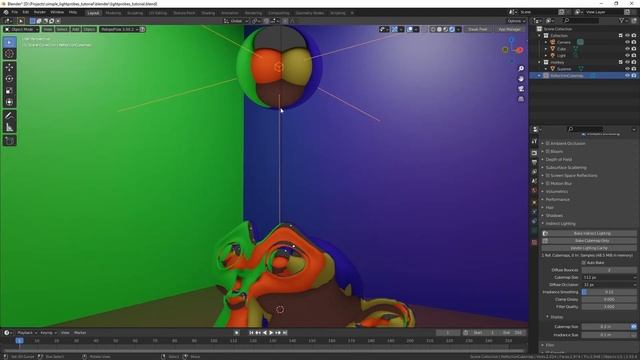Toggle Bloom checkbox

[548, 151]
